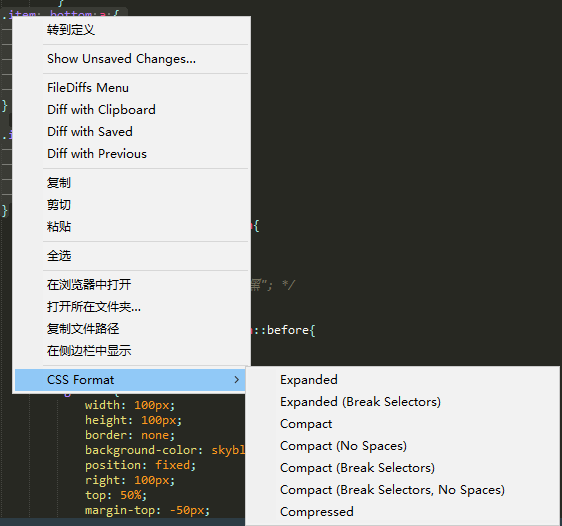
Task: Pick the Compressed format option
Action: pyautogui.click(x=403, y=512)
